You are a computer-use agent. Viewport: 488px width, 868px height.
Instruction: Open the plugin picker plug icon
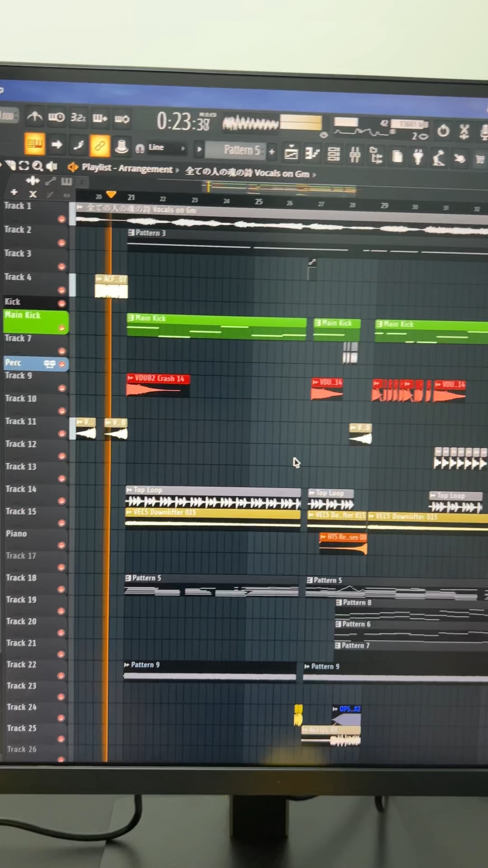point(418,157)
